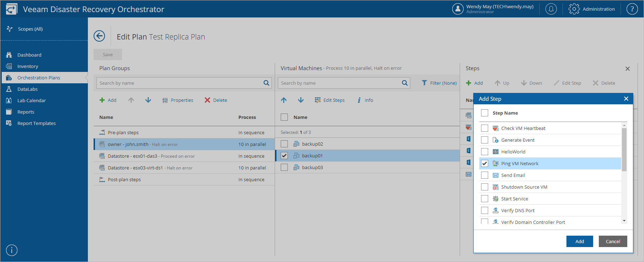The image size is (644, 262).
Task: Click the Add button in dialog
Action: (x=580, y=241)
